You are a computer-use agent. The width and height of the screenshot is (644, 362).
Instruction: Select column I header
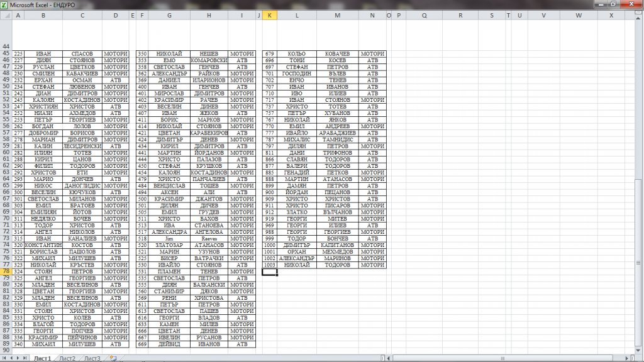(x=241, y=15)
